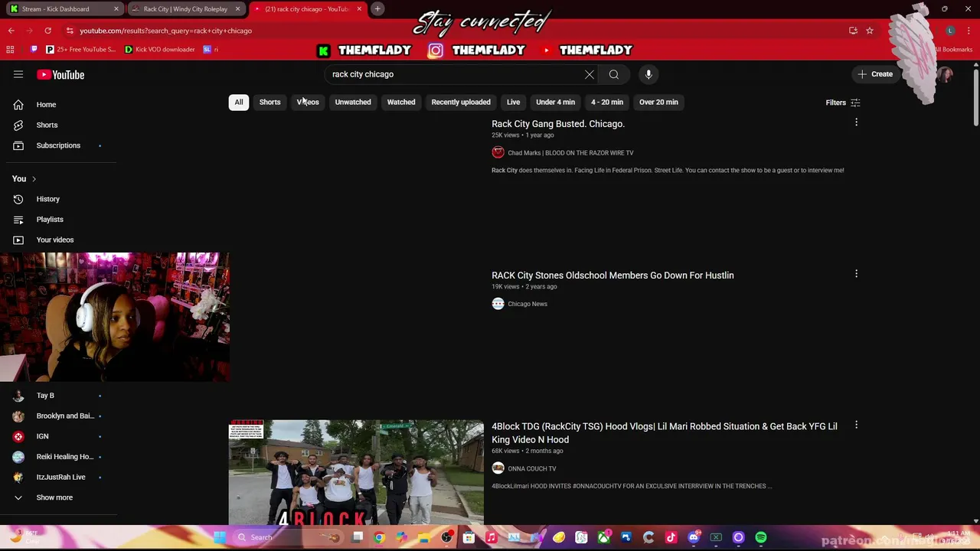Select the Recently uploaded filter chip
The width and height of the screenshot is (980, 551).
tap(461, 102)
